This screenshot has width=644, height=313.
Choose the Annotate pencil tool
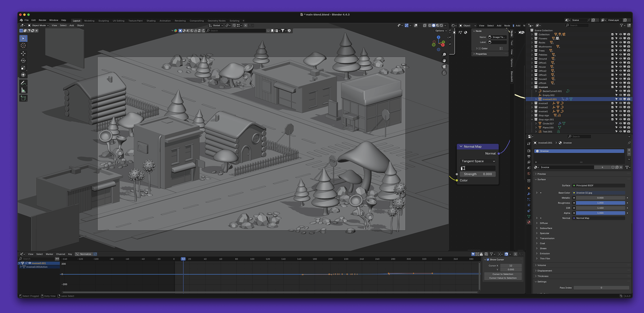point(23,83)
